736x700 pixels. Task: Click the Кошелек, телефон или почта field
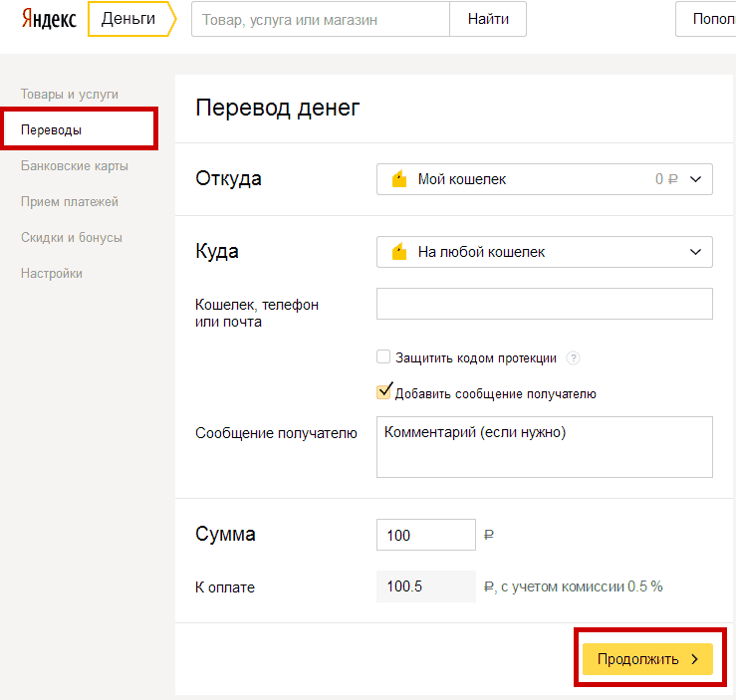[545, 304]
